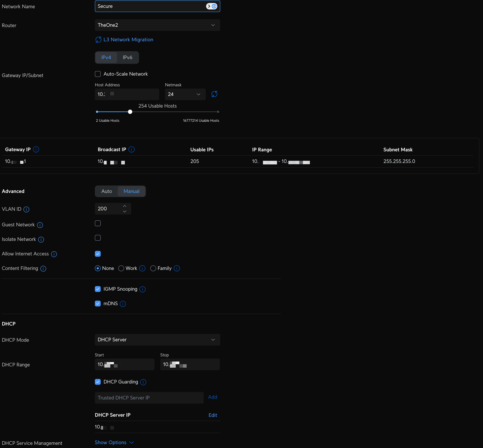Switch to the IPv6 tab
The height and width of the screenshot is (448, 483).
(x=127, y=57)
